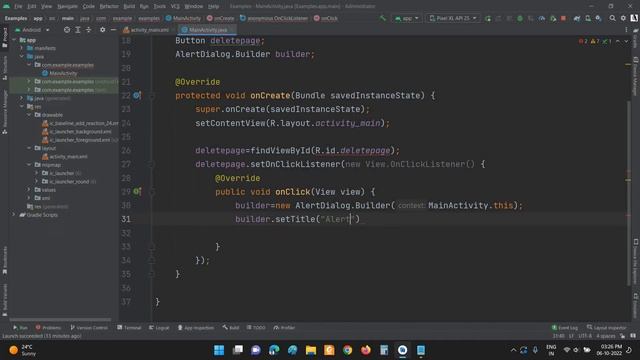
Task: Open the IDE Settings gear icon
Action: click(623, 18)
